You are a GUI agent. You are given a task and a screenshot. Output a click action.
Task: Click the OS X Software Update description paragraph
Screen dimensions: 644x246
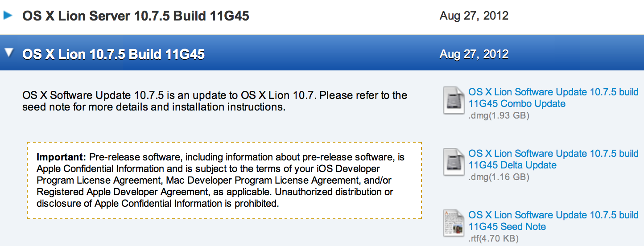click(x=215, y=101)
